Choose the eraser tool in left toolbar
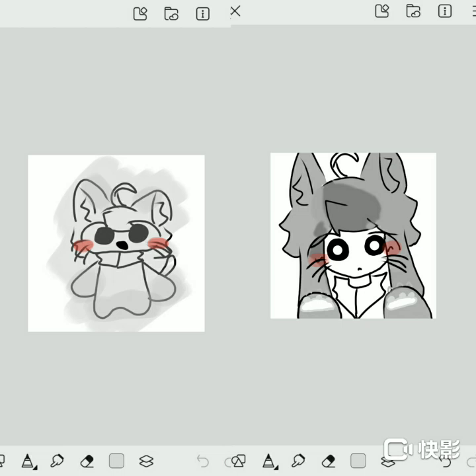Screen dimensions: 476x476 (x=87, y=461)
